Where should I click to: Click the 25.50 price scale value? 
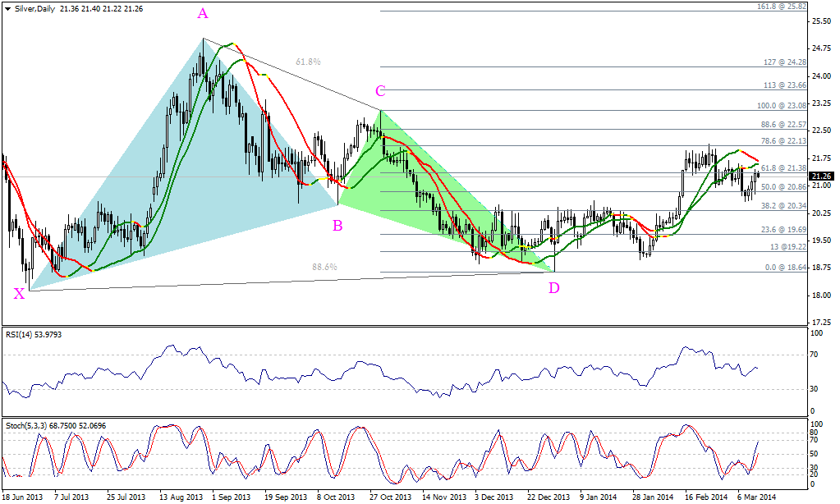821,21
